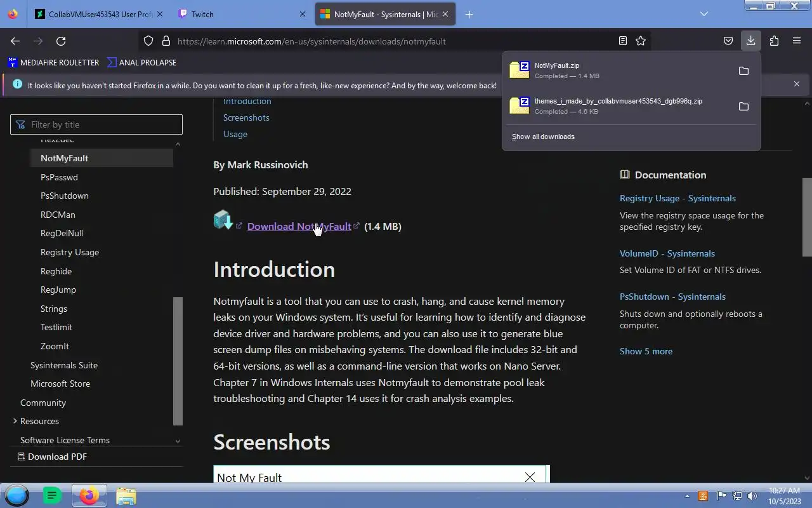Viewport: 812px width, 508px height.
Task: Go back to the previous page
Action: [x=15, y=41]
